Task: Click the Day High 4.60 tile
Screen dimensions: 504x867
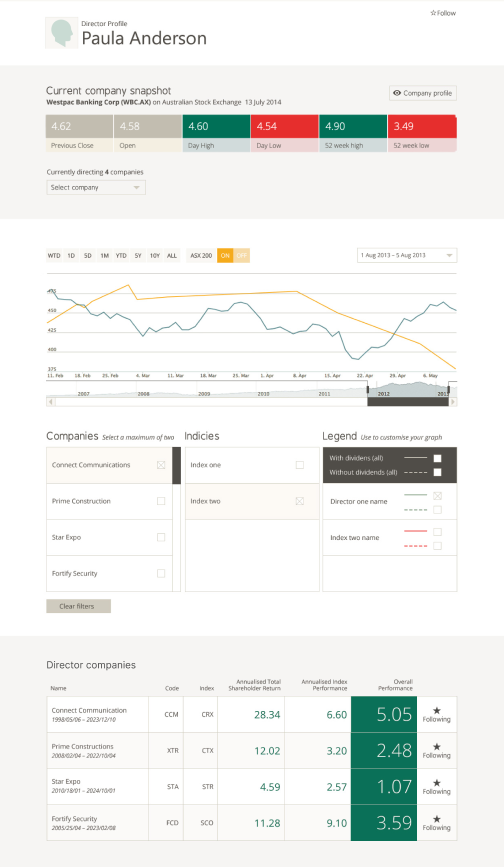Action: pos(216,133)
